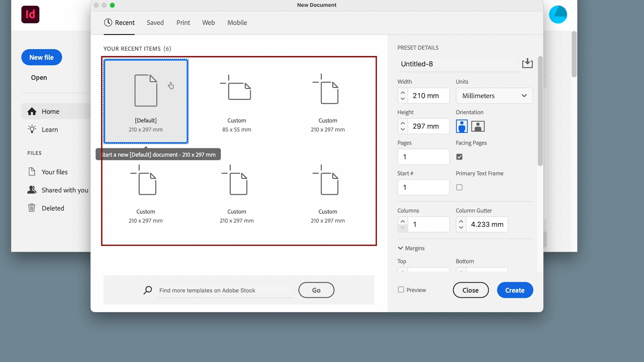
Task: Click the save document preset icon
Action: [x=527, y=63]
